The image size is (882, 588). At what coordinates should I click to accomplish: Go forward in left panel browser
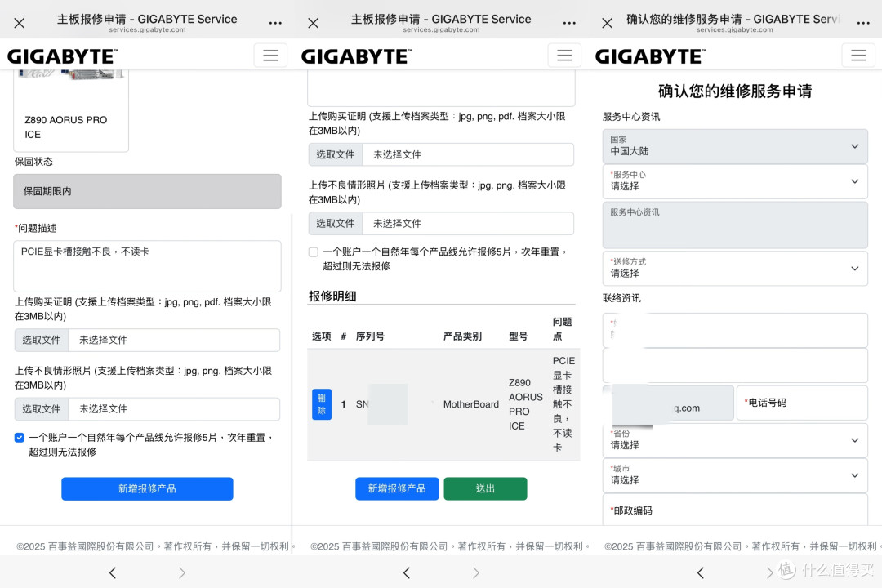pos(181,572)
